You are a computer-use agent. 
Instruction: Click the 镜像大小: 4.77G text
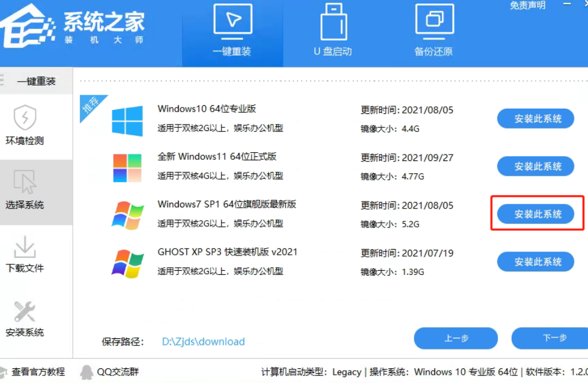[392, 176]
